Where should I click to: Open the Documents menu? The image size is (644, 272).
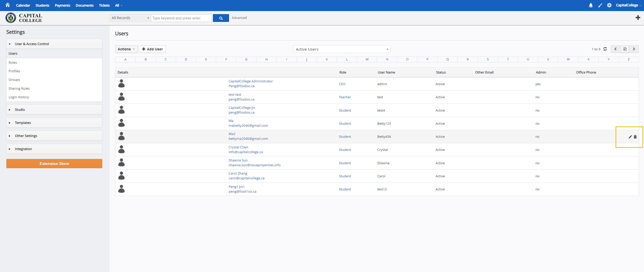point(84,5)
